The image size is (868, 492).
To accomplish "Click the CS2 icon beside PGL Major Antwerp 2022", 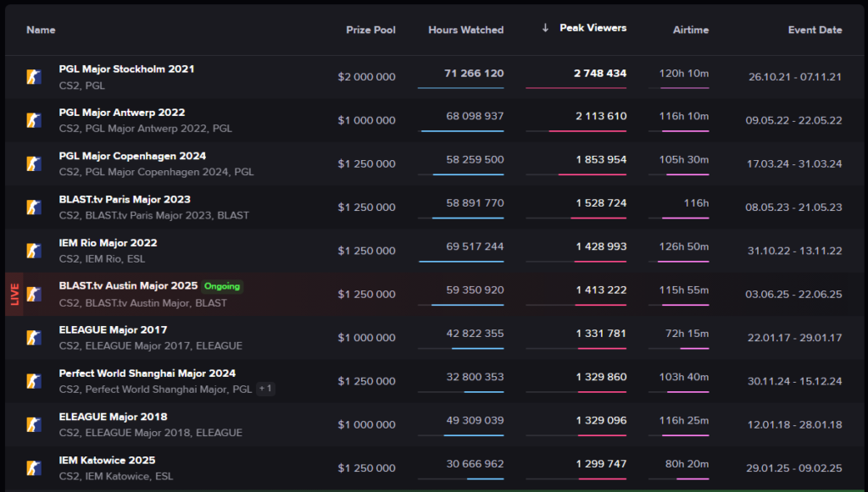I will [34, 120].
